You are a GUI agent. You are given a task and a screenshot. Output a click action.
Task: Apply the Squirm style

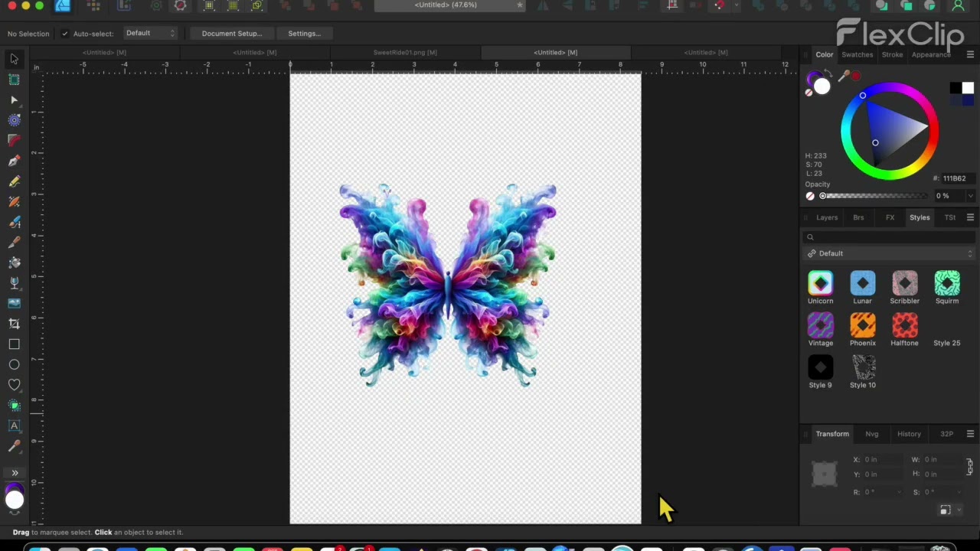coord(947,283)
